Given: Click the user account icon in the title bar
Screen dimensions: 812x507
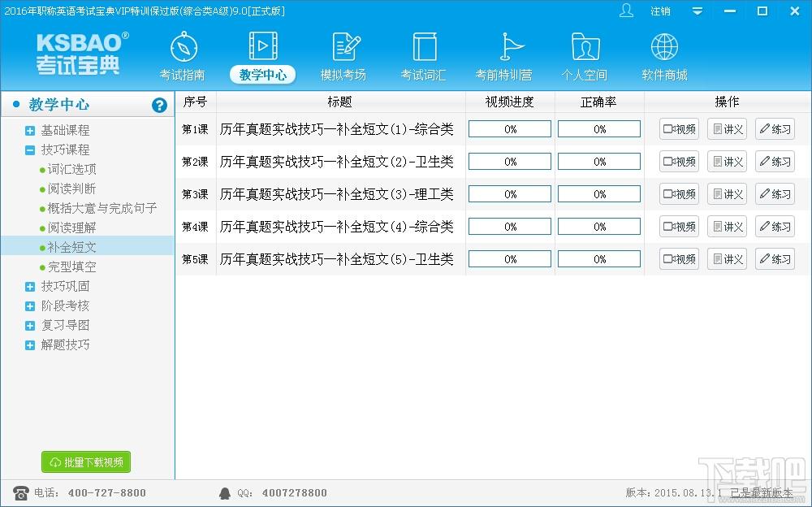Looking at the screenshot, I should click(626, 11).
